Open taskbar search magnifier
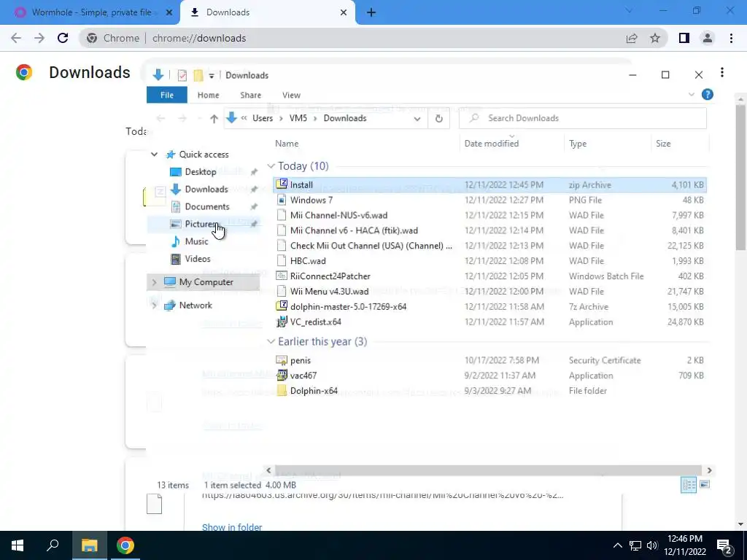Image resolution: width=747 pixels, height=560 pixels. click(x=53, y=545)
